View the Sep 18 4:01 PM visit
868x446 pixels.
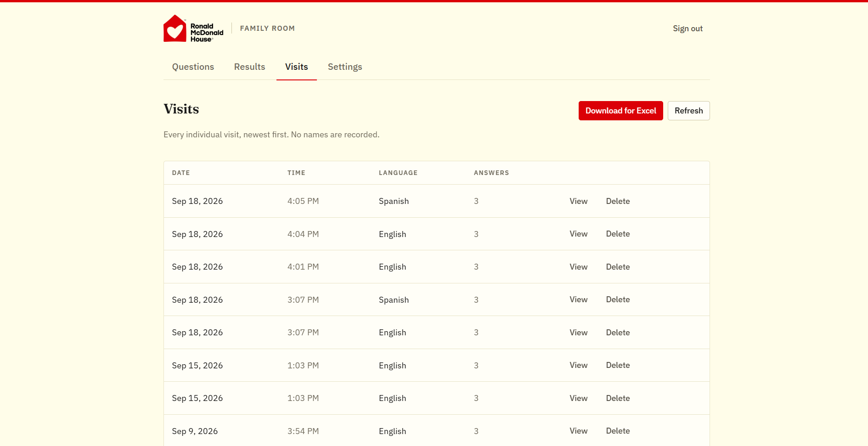(x=578, y=267)
